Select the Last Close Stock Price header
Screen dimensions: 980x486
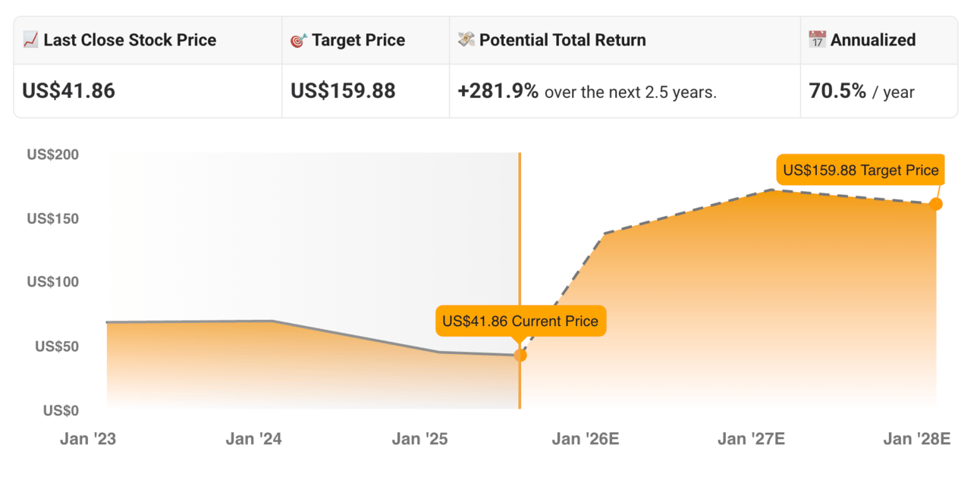(130, 40)
